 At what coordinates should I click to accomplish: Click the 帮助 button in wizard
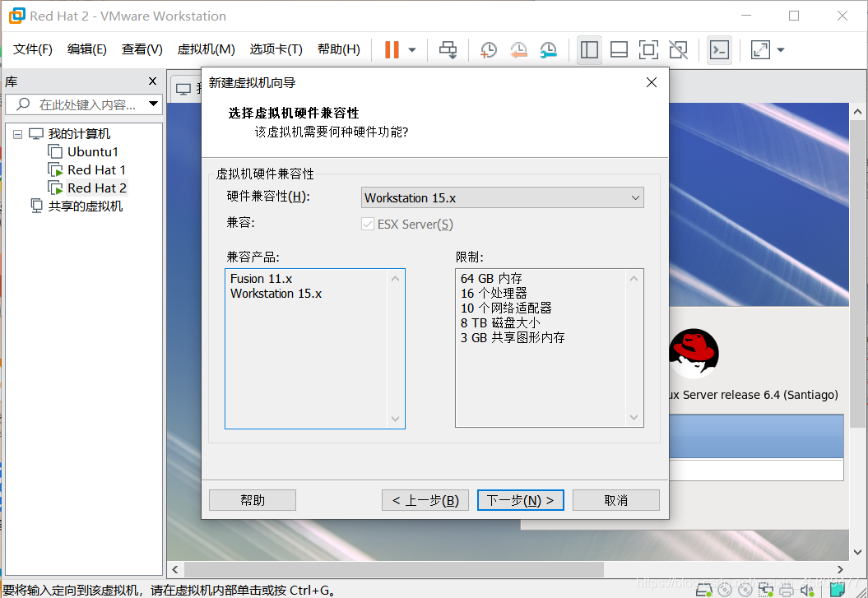pyautogui.click(x=253, y=500)
